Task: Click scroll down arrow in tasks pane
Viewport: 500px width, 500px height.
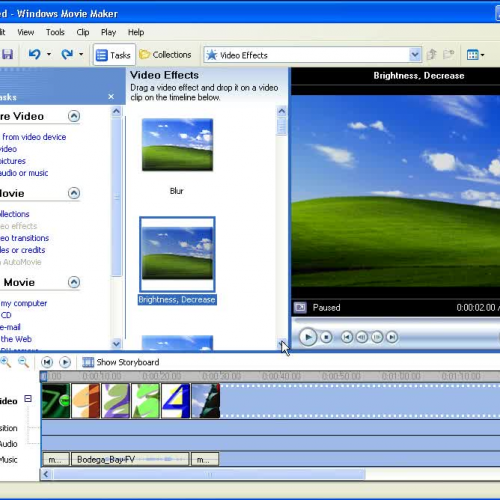Action: click(116, 343)
